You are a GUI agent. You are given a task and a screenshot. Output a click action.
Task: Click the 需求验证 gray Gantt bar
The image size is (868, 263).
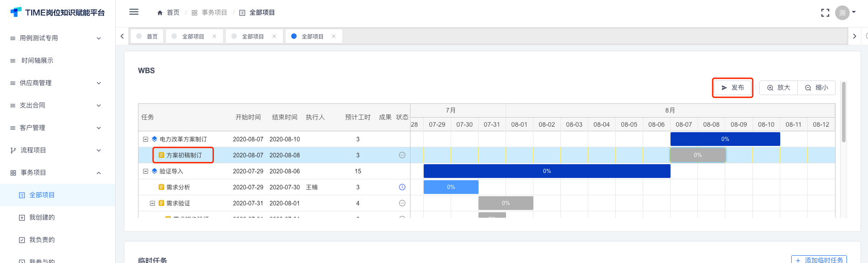[506, 203]
